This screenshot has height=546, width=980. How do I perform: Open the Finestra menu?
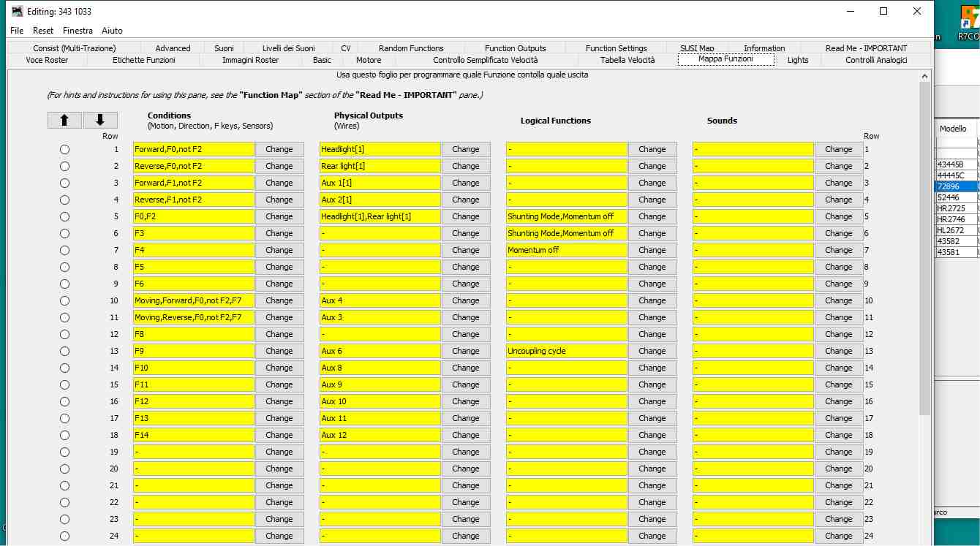coord(78,31)
